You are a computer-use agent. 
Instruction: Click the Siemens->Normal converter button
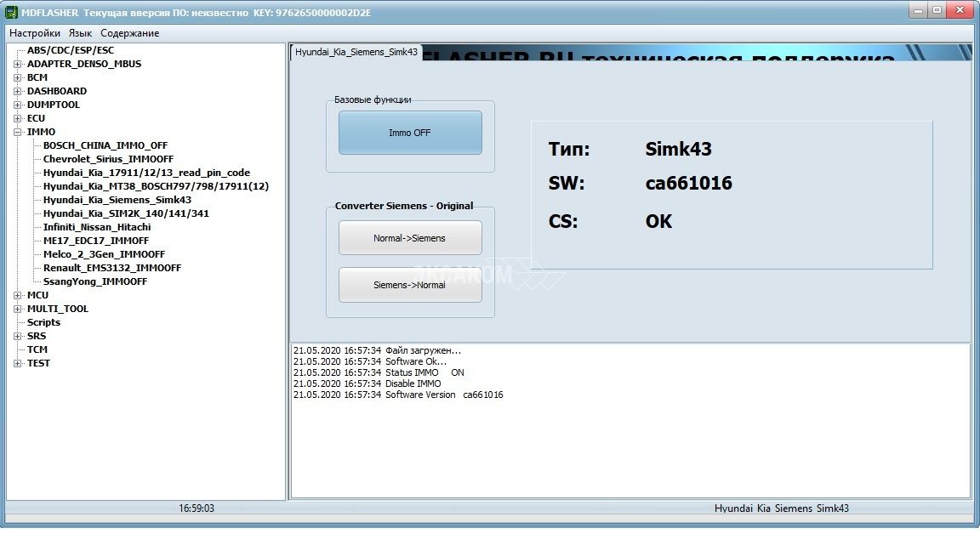pos(410,285)
